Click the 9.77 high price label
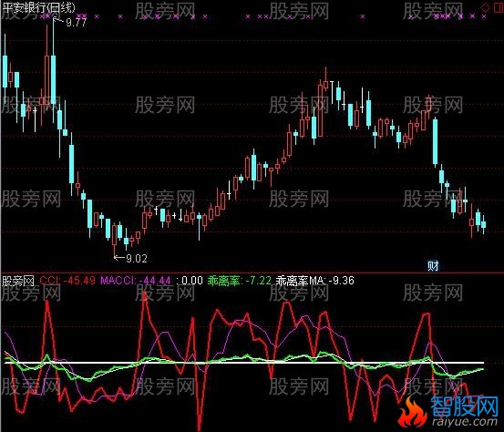Viewport: 504px width, 432px height. (x=77, y=22)
